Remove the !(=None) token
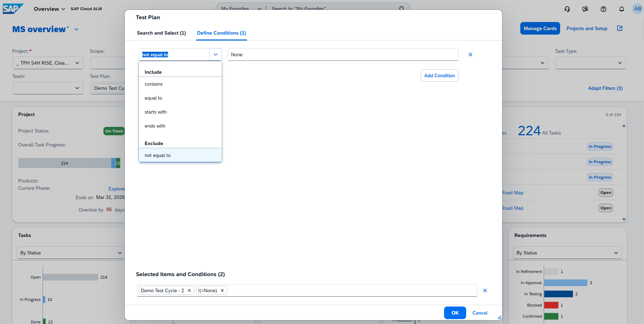The image size is (644, 324). click(x=222, y=290)
